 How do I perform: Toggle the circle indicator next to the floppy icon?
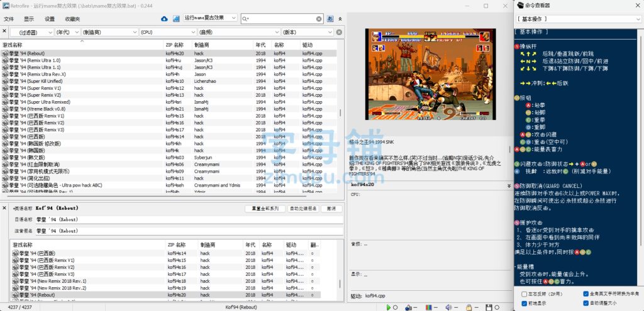click(x=496, y=307)
